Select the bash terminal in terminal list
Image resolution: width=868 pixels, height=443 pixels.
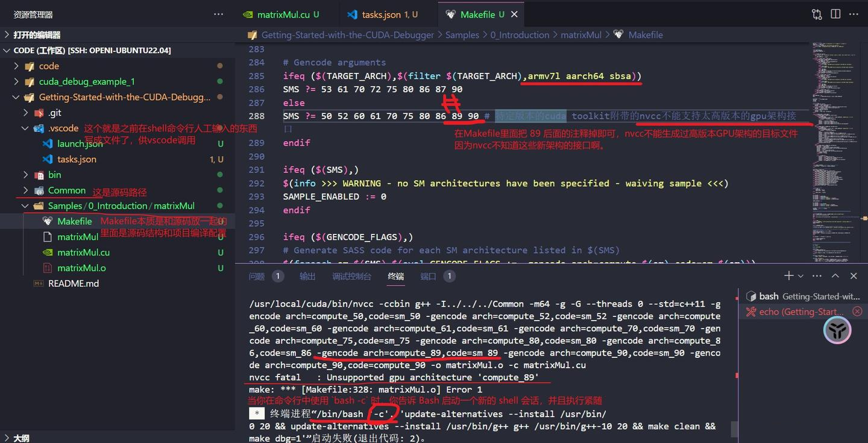tap(803, 296)
